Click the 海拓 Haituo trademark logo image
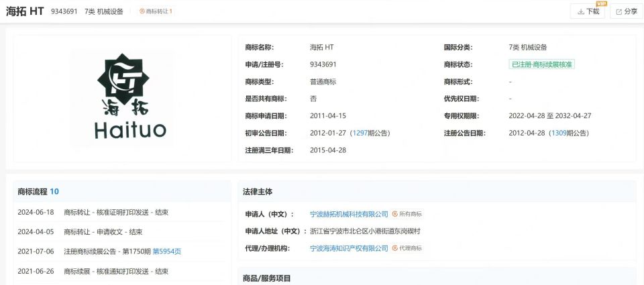The height and width of the screenshot is (285, 644). [121, 98]
